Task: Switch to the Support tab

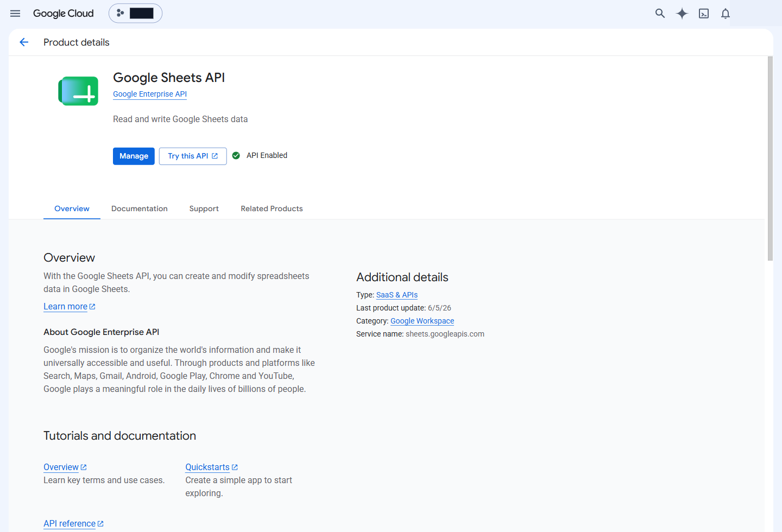Action: pos(204,208)
